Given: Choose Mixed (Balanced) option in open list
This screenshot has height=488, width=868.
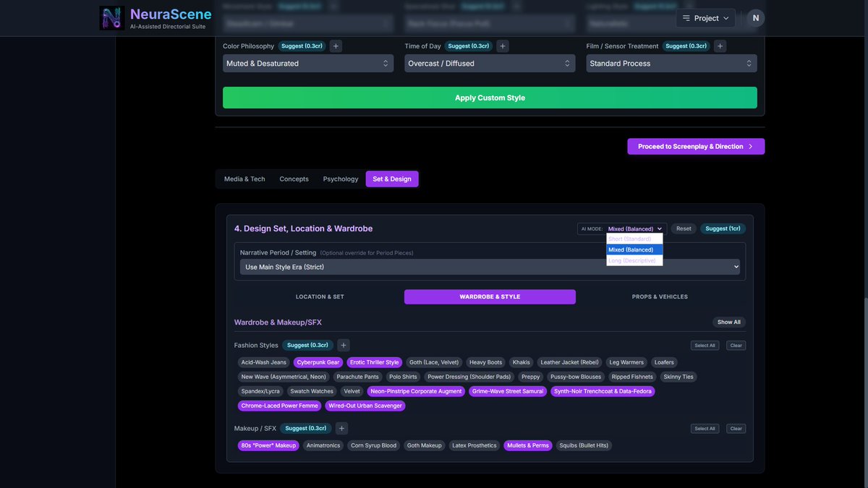Looking at the screenshot, I should coord(634,249).
